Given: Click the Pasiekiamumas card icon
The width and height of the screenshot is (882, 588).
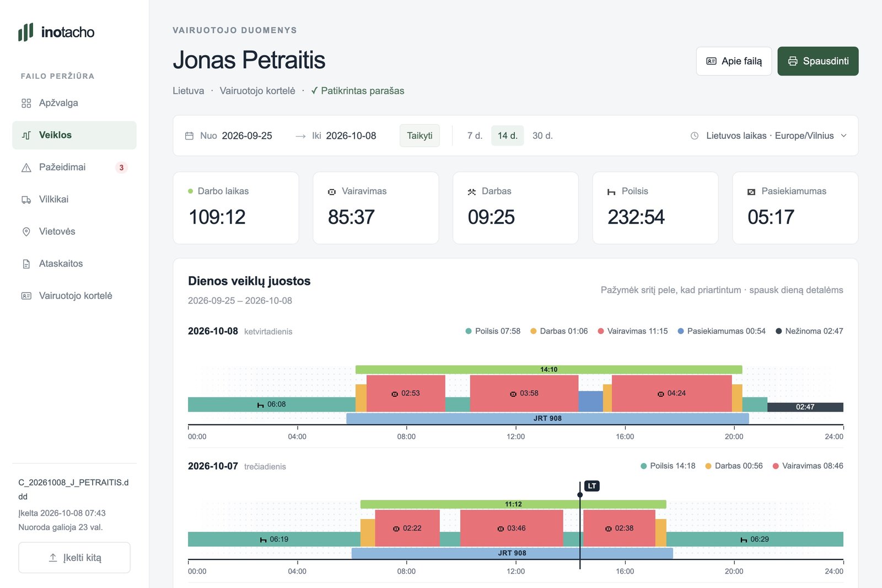Looking at the screenshot, I should [x=751, y=192].
